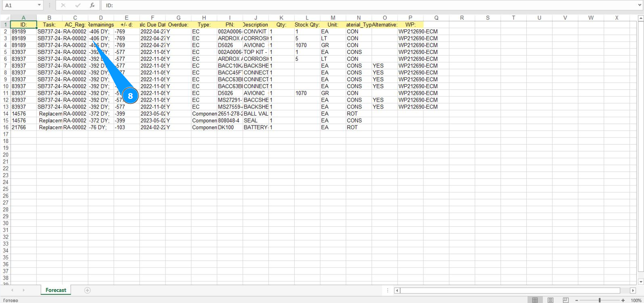Select the 'LT' unit cell in row 3
The image size is (644, 303).
click(333, 38)
